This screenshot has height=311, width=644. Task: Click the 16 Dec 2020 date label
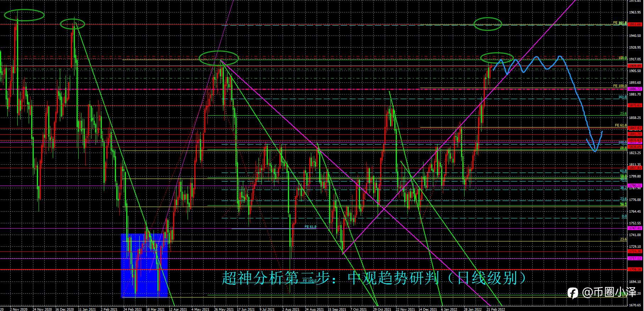(65, 309)
